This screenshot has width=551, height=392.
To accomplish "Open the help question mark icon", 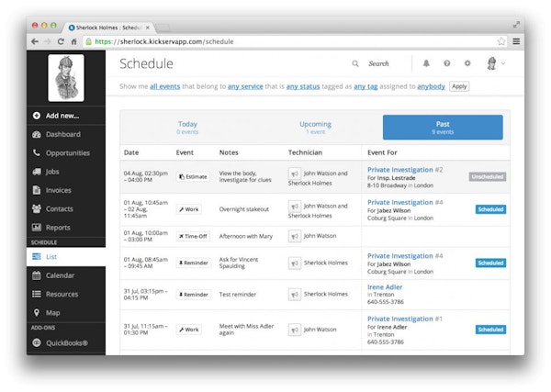I will point(446,63).
